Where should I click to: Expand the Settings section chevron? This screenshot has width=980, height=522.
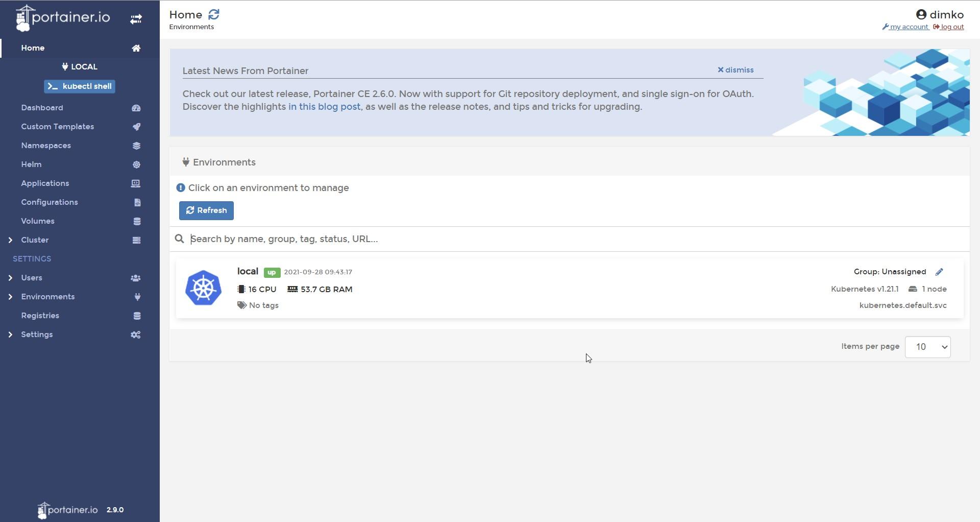pos(10,335)
